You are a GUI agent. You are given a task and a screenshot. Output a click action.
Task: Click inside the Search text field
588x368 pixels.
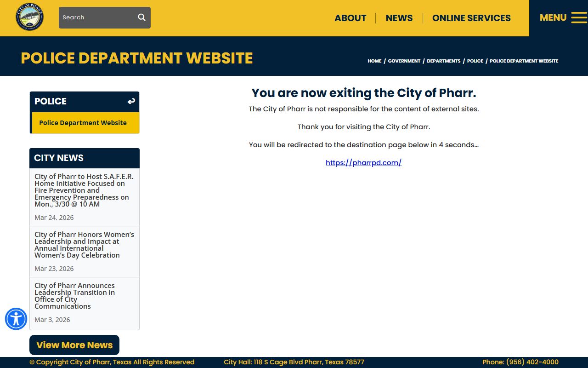point(96,17)
